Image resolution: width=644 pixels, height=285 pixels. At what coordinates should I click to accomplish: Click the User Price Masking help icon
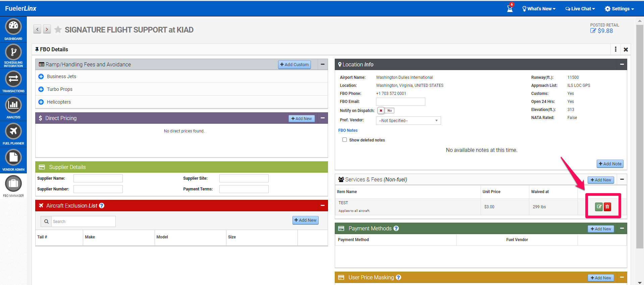[x=398, y=277]
